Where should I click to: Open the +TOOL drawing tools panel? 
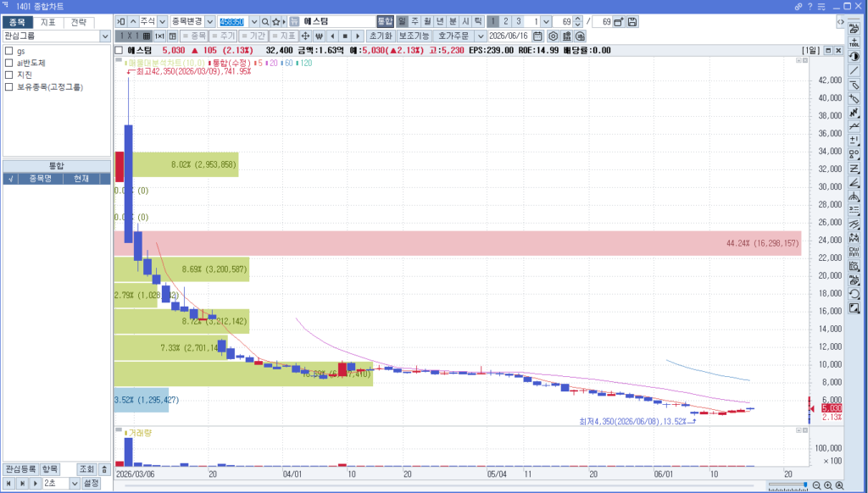point(854,42)
